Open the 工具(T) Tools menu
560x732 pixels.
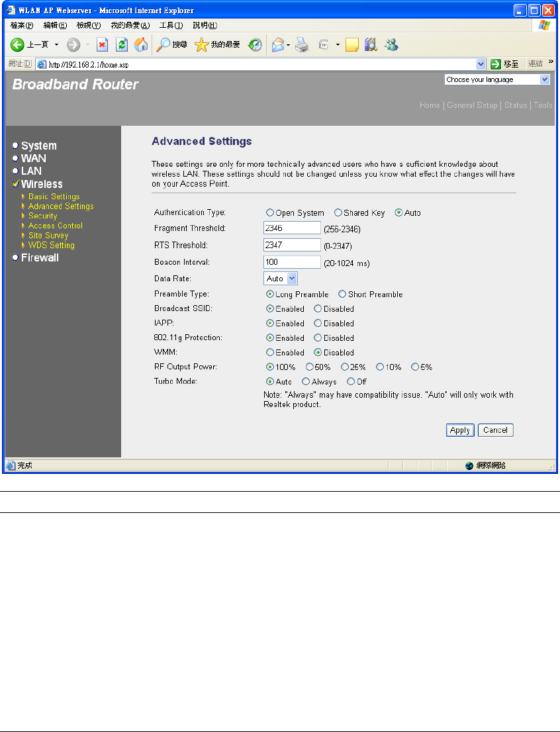tap(171, 26)
